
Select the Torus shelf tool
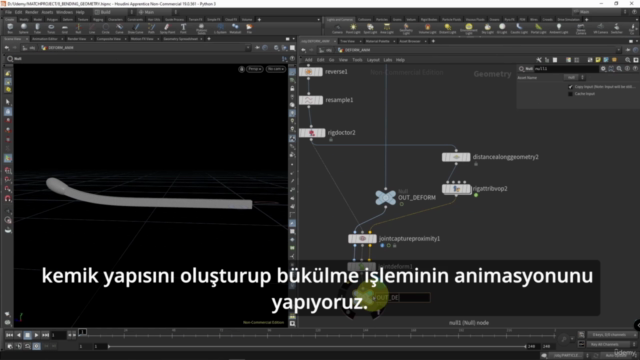pos(51,28)
